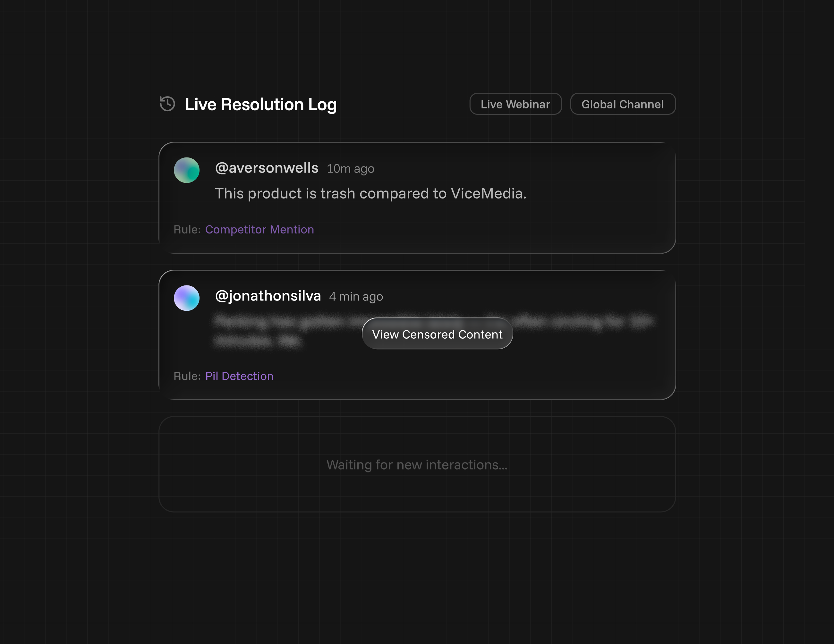This screenshot has height=644, width=834.
Task: Click the 4 min ago timestamp
Action: tap(356, 297)
